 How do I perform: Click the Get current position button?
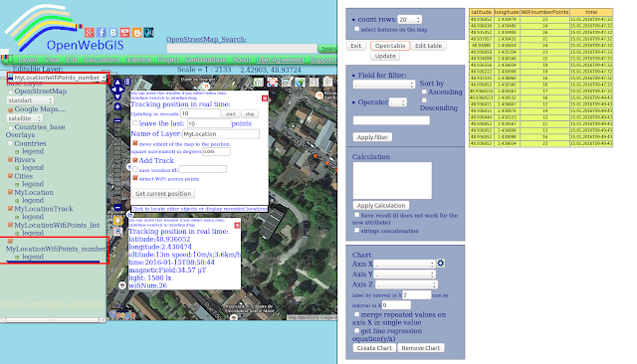(x=163, y=194)
